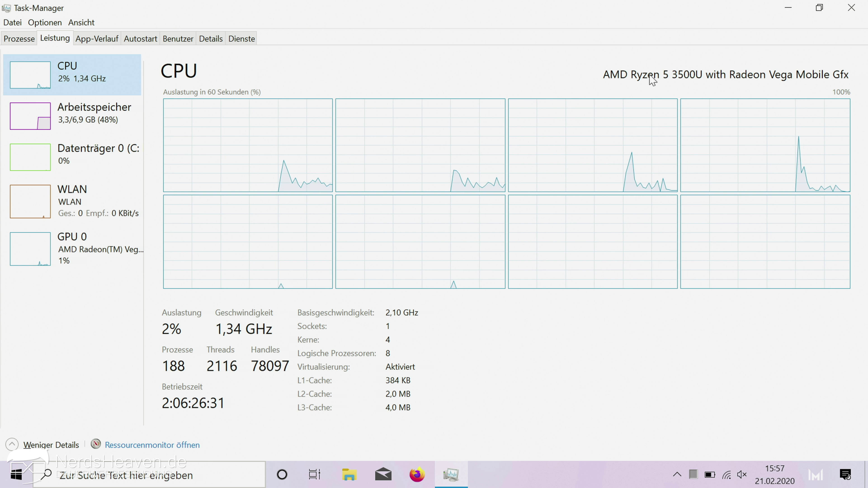The width and height of the screenshot is (868, 488).
Task: Open the Details tab
Action: pos(211,39)
